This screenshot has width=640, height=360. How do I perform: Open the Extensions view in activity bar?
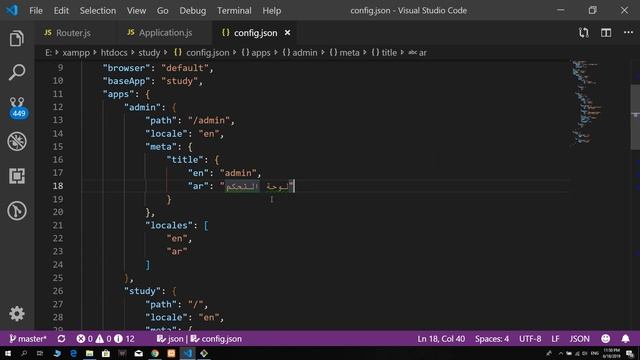click(x=17, y=176)
